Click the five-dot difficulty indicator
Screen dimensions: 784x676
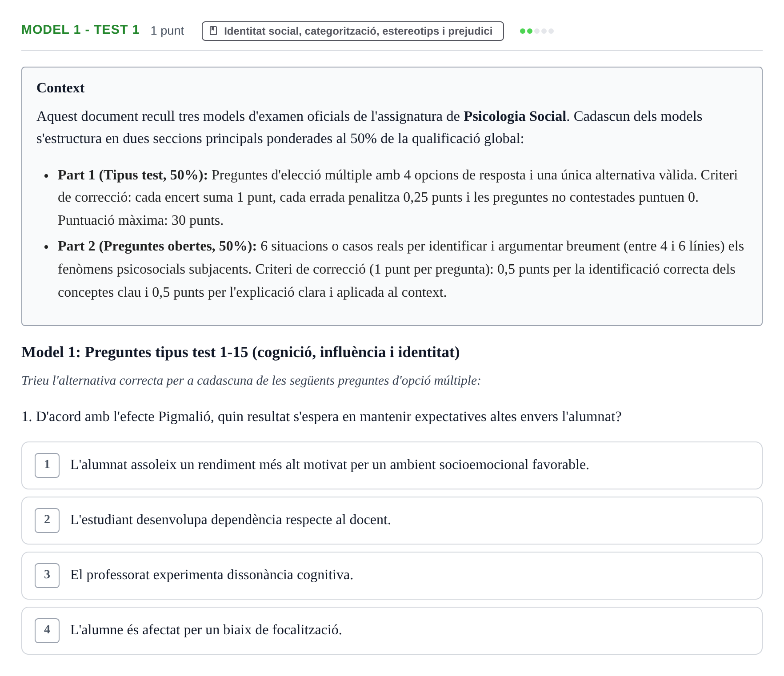pyautogui.click(x=537, y=31)
